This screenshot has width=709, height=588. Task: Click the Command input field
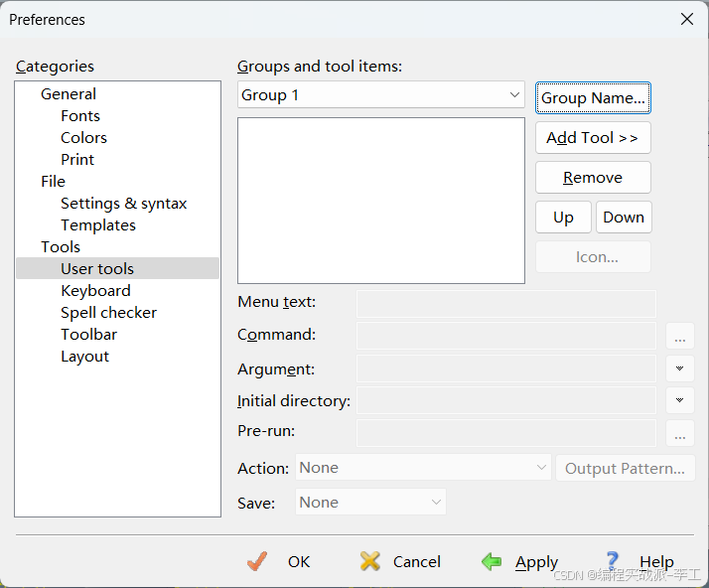click(506, 336)
